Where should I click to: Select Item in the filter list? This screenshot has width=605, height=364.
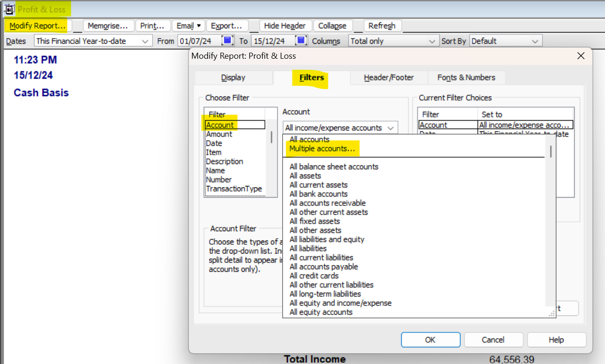[235, 152]
